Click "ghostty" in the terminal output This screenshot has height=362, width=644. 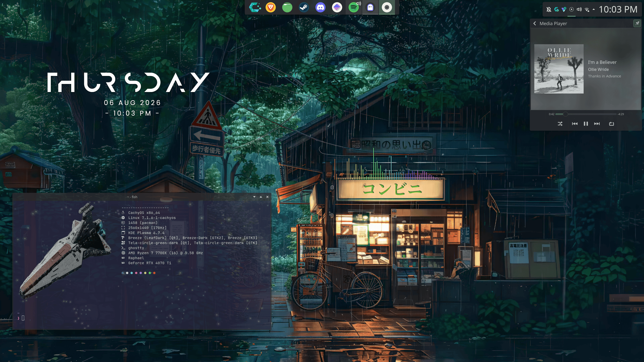click(x=136, y=248)
